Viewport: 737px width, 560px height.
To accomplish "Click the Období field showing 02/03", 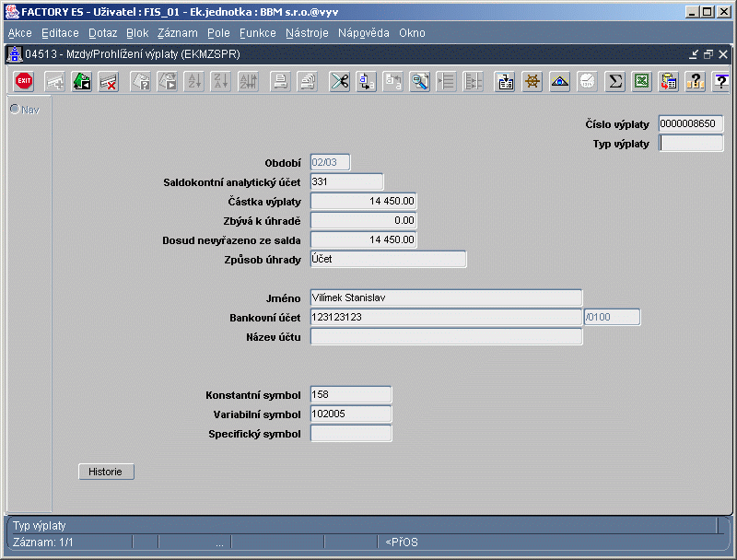I will [330, 162].
